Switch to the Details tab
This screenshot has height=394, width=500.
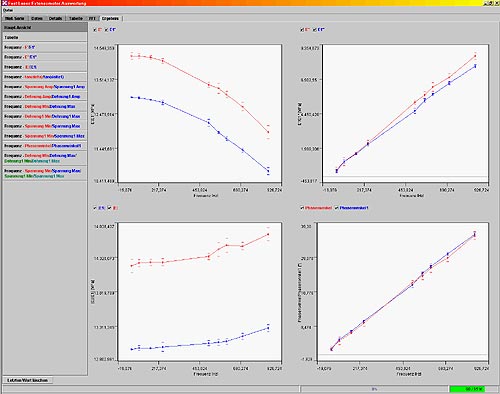pyautogui.click(x=55, y=18)
